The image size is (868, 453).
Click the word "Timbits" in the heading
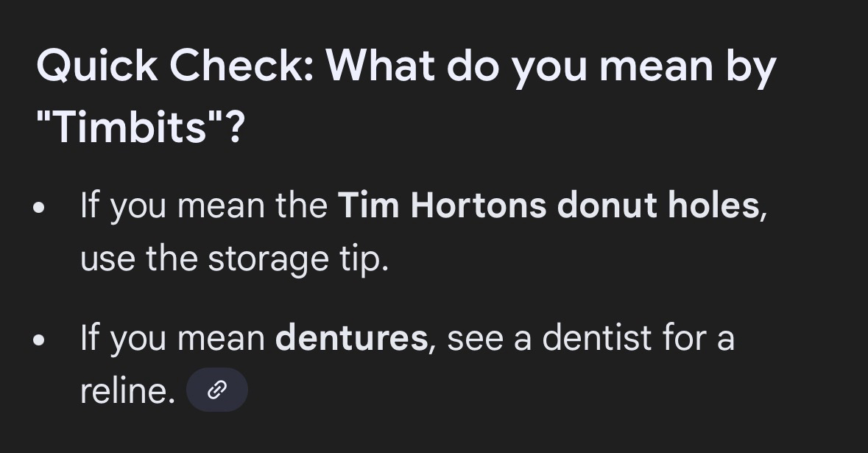pos(129,127)
